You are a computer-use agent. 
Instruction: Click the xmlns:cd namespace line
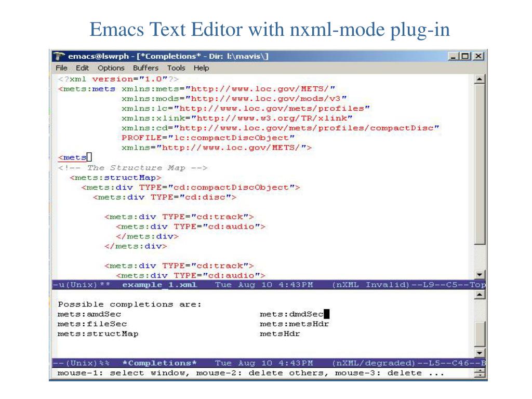pyautogui.click(x=280, y=128)
